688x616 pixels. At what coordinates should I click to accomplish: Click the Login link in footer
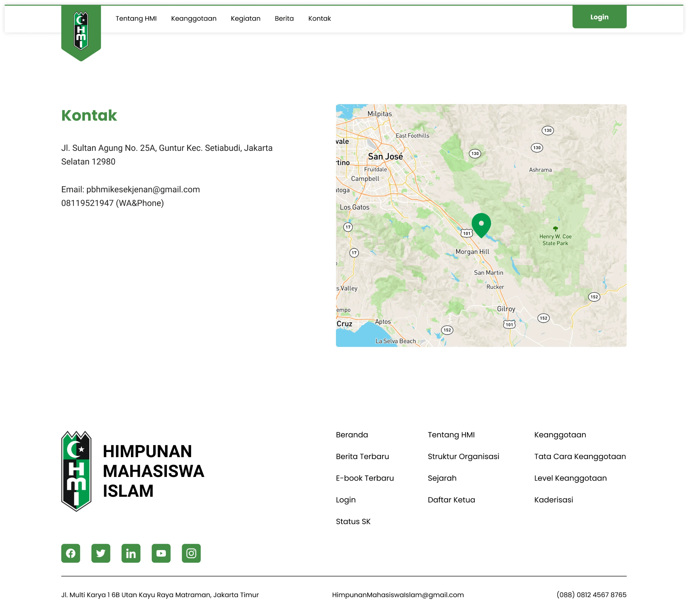[x=346, y=500]
